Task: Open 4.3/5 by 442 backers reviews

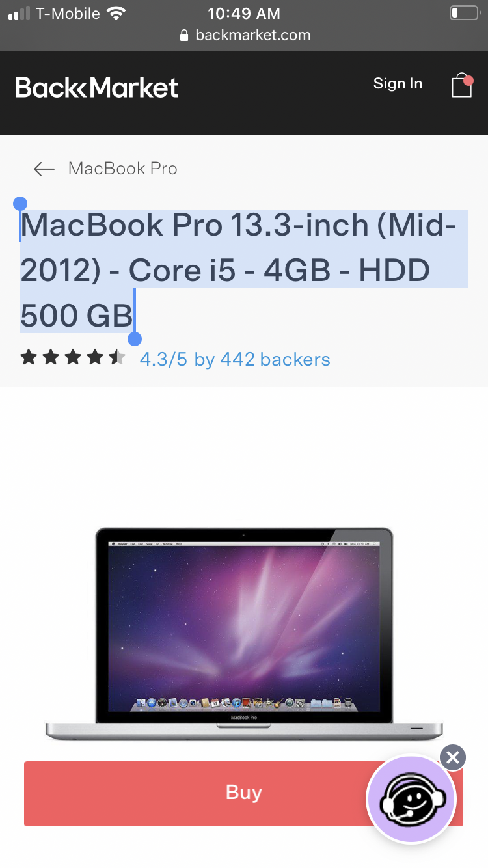Action: [235, 359]
